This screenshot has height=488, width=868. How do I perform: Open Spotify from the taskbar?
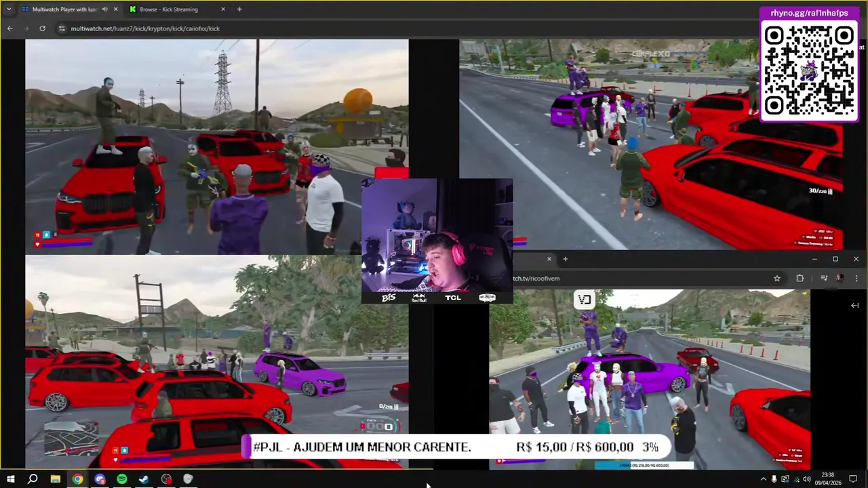click(122, 479)
